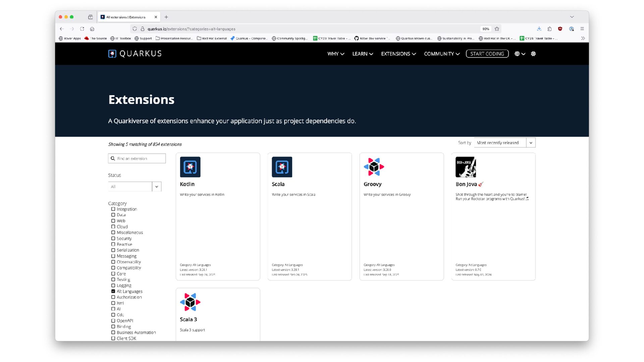The height and width of the screenshot is (362, 644).
Task: Open the globe language selector icon
Action: [x=517, y=54]
